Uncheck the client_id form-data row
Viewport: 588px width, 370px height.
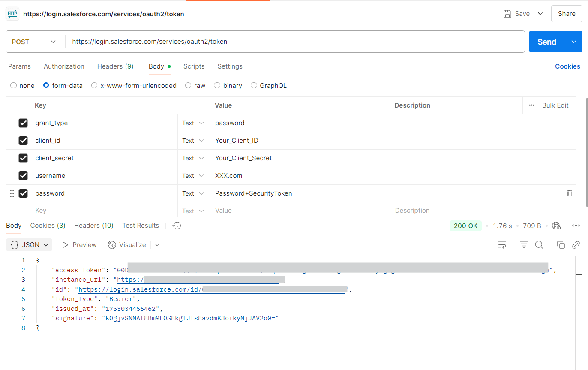[23, 140]
